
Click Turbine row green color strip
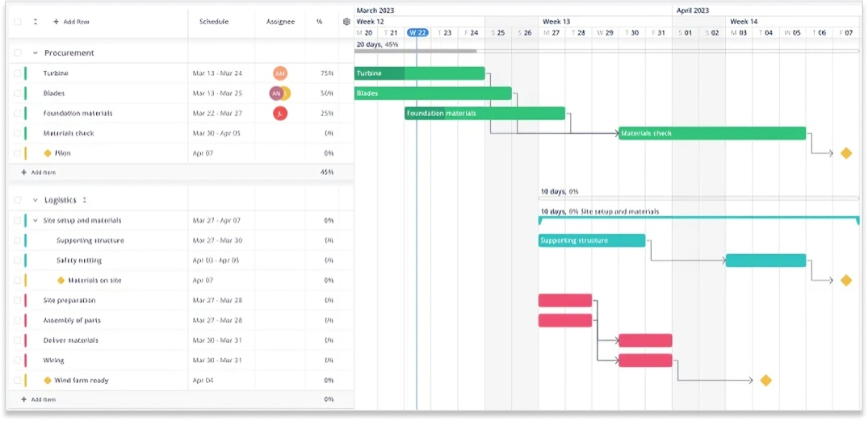[26, 73]
